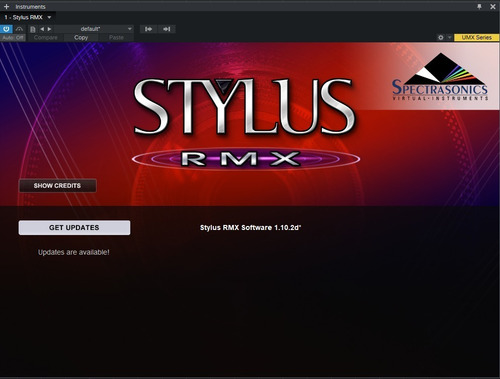500x379 pixels.
Task: Go to the next preset with the right arrow
Action: point(49,29)
